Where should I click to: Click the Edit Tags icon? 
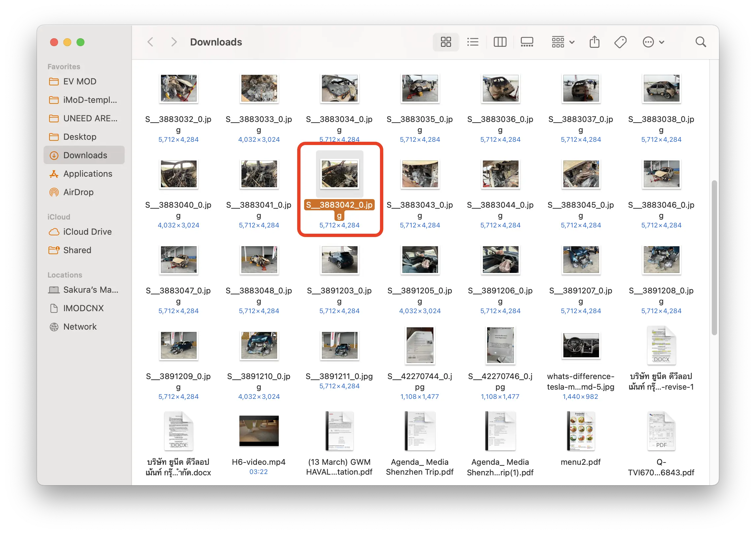[x=620, y=42]
